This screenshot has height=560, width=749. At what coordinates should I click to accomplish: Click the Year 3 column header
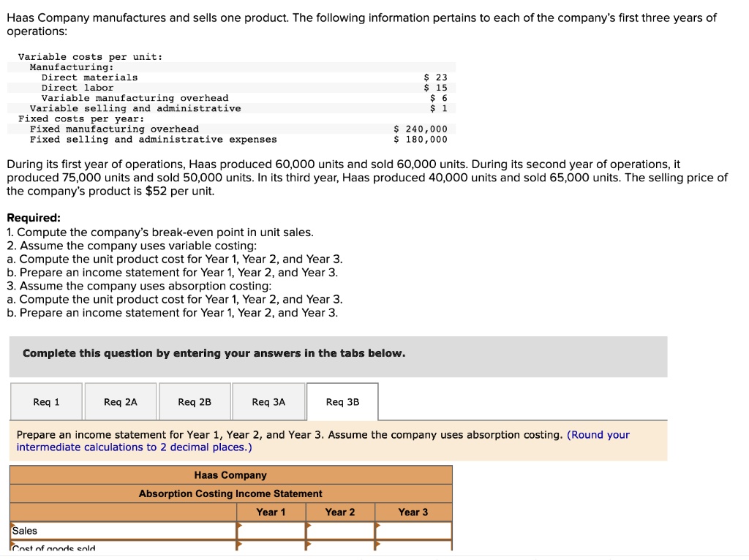coord(413,512)
